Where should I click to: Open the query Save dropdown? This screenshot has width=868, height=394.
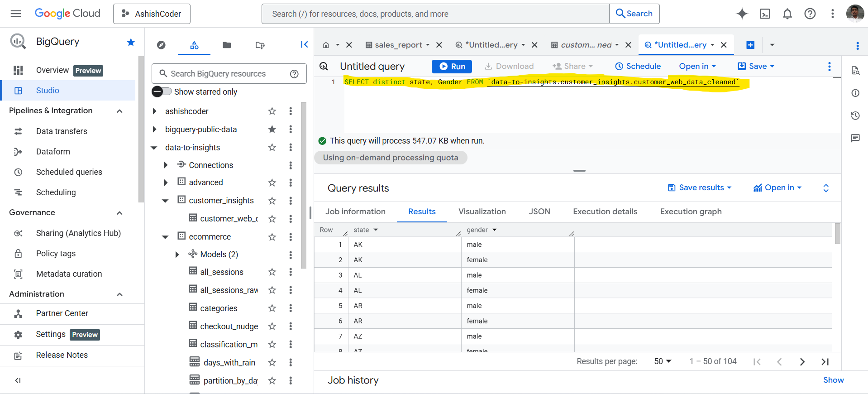[x=756, y=66]
